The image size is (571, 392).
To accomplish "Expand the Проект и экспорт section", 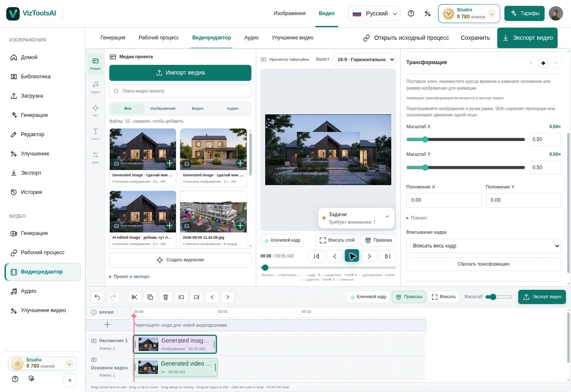I will [x=129, y=276].
